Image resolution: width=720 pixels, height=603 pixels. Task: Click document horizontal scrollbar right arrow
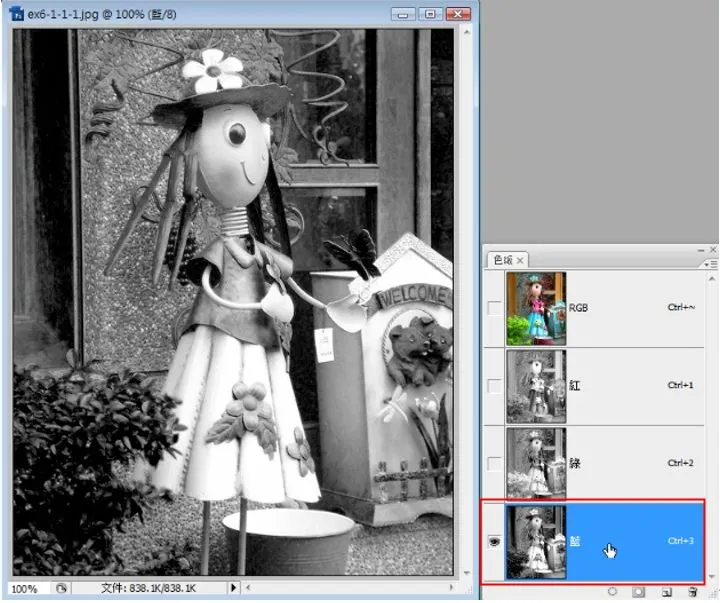tap(451, 587)
